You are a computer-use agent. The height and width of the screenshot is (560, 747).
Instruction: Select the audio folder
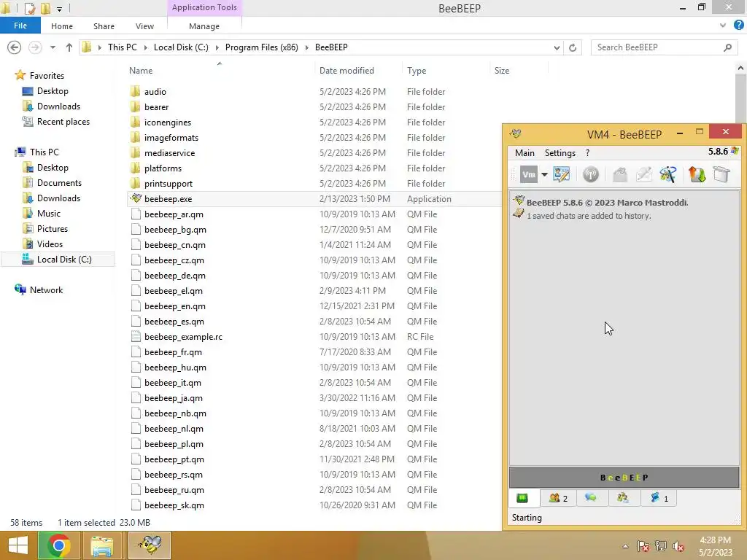point(155,92)
